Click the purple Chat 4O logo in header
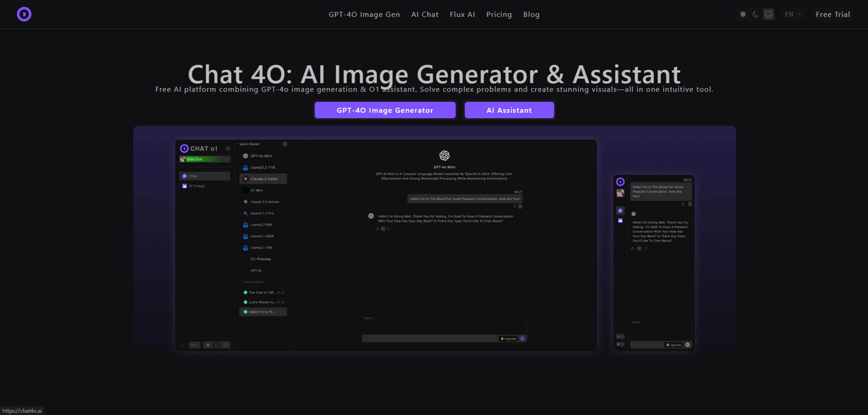Viewport: 868px width, 415px height. click(24, 14)
